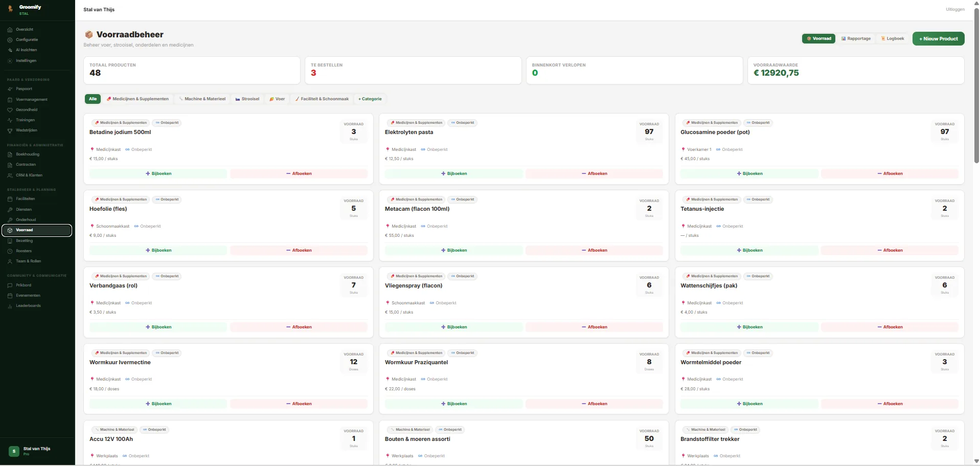Click the Configuratie gear icon
Viewport: 980px width, 466px height.
click(x=10, y=40)
